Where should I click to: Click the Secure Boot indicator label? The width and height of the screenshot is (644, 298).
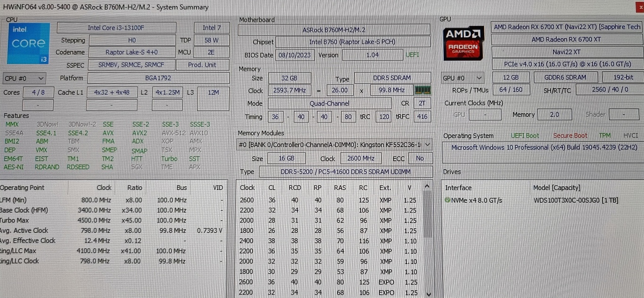(x=570, y=136)
